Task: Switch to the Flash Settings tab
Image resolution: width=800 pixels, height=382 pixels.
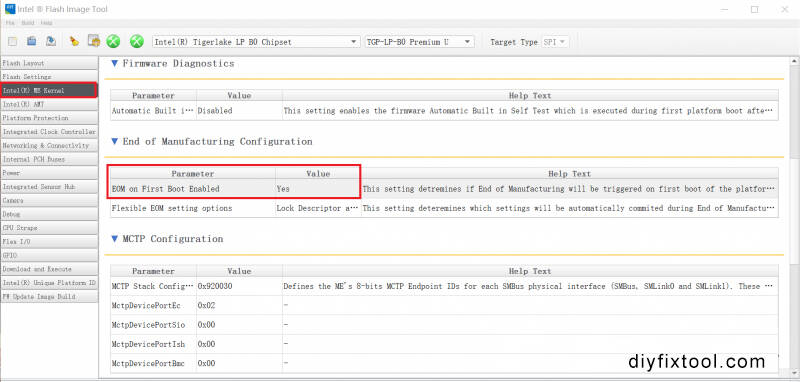Action: 49,77
